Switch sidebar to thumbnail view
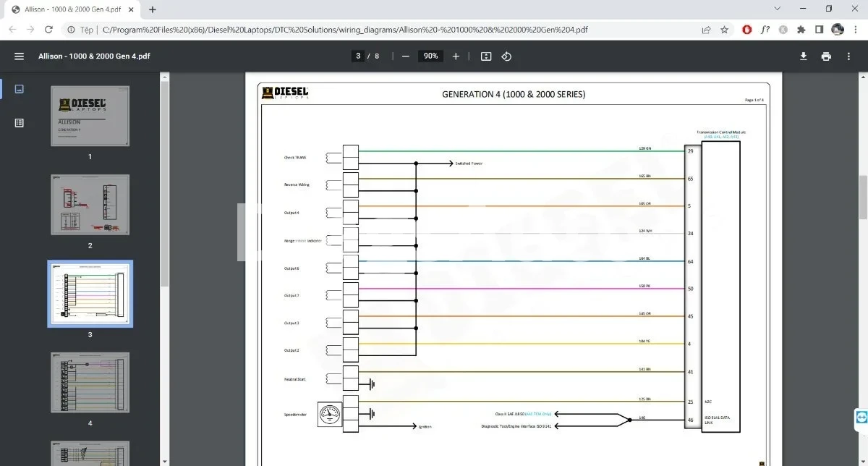Viewport: 868px width, 466px height. (x=20, y=89)
